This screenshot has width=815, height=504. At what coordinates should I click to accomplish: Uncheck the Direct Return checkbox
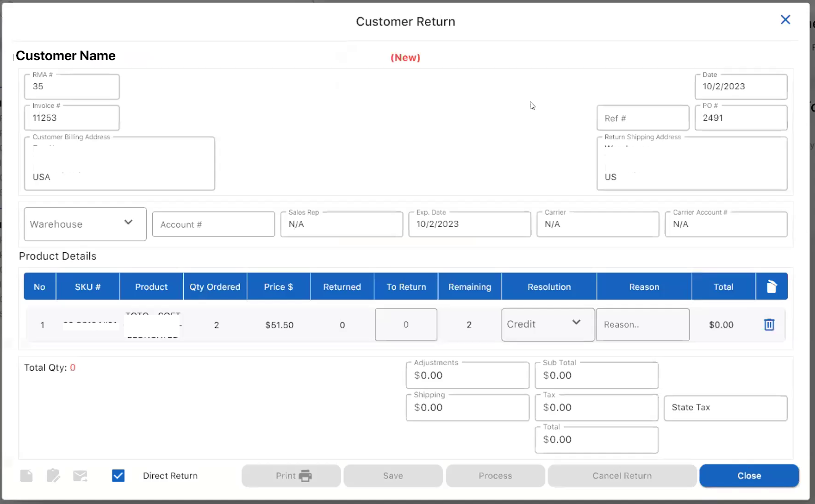(118, 476)
